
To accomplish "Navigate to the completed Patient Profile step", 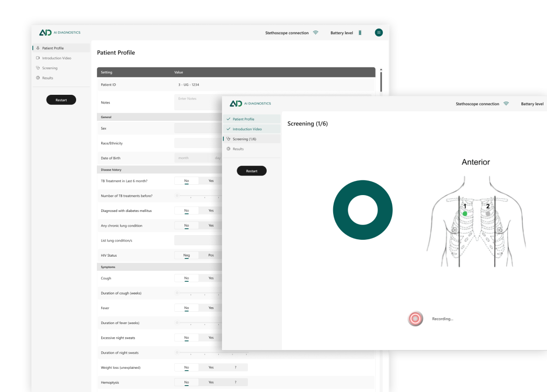I will tap(244, 119).
